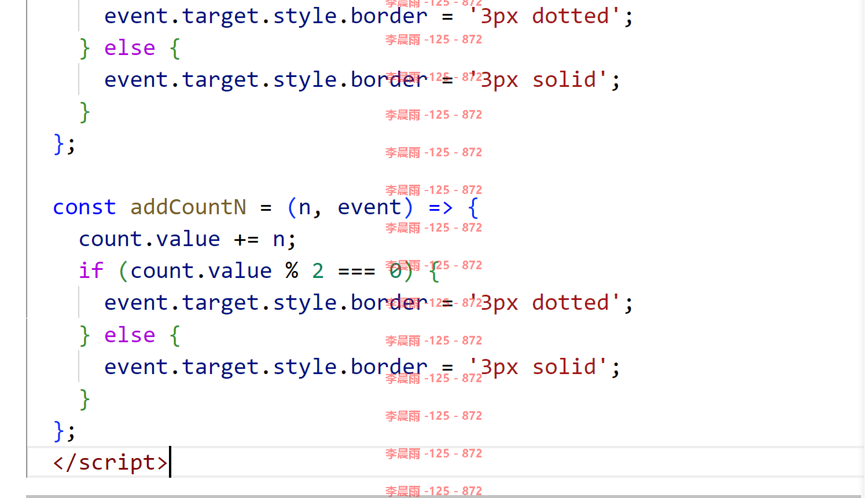Viewport: 868px width, 498px height.
Task: Click 'else' keyword inside the addCountN function
Action: [x=130, y=335]
